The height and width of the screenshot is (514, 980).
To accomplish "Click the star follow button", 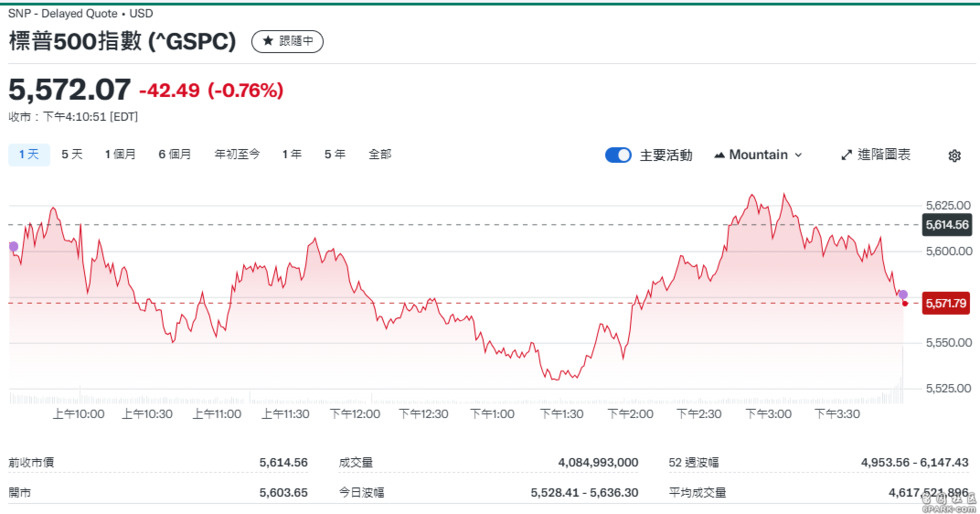I will [x=287, y=41].
